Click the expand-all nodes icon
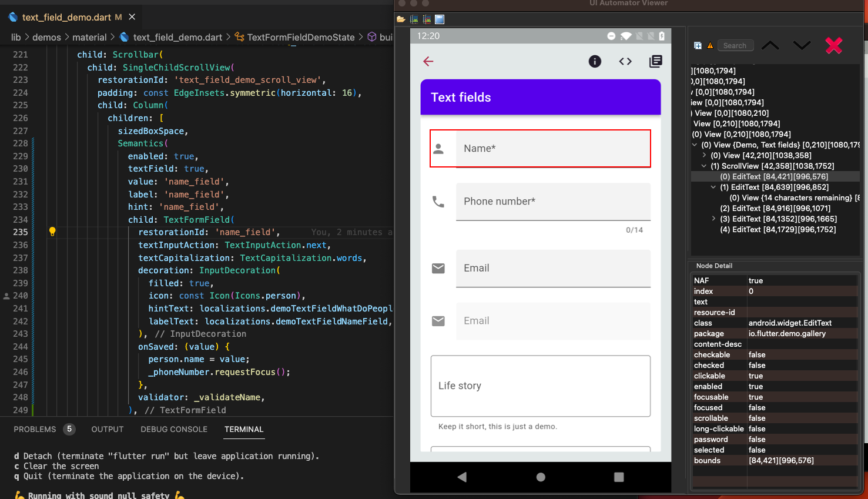868x499 pixels. [x=698, y=45]
